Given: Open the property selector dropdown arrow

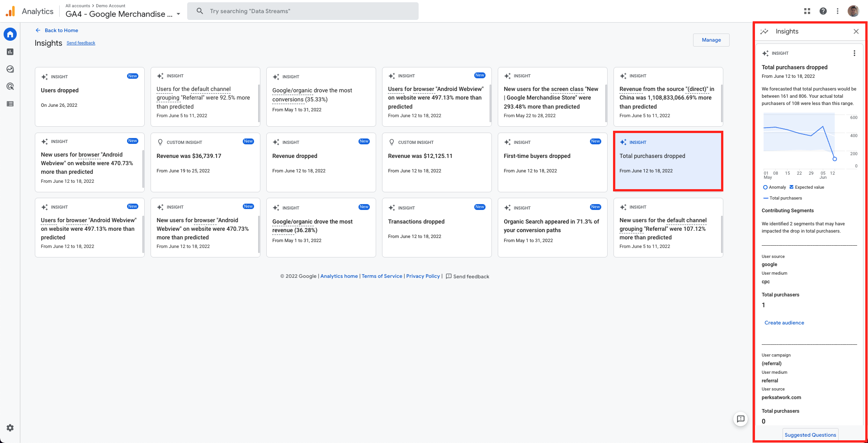Looking at the screenshot, I should pos(178,14).
